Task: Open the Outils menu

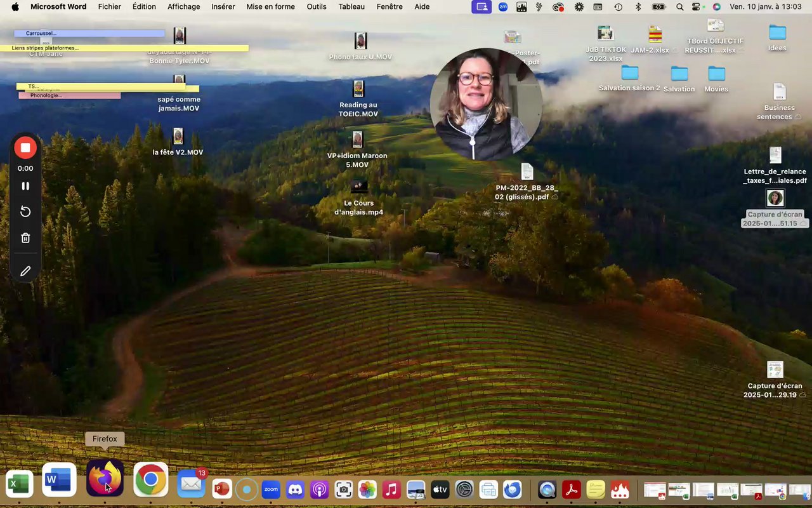Action: pos(317,7)
